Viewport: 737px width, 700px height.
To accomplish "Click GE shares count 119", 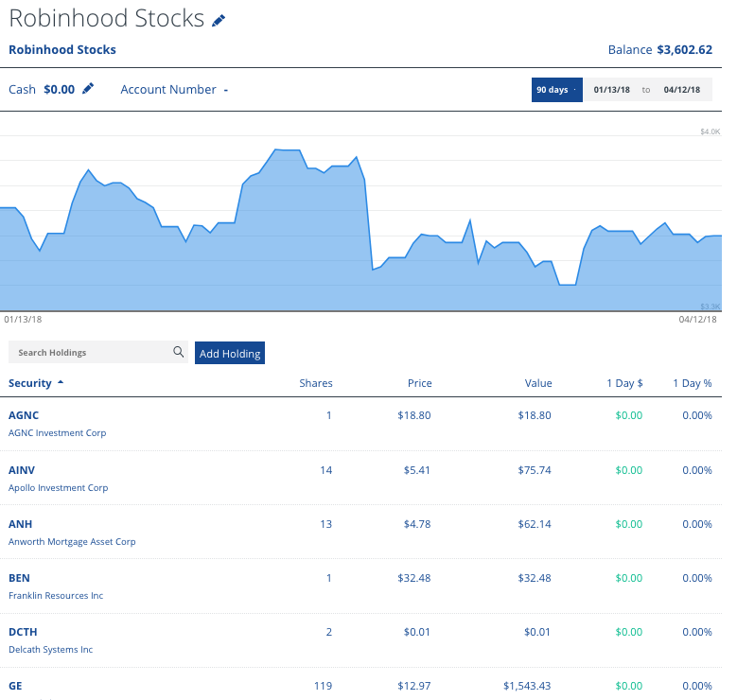I will coord(323,686).
